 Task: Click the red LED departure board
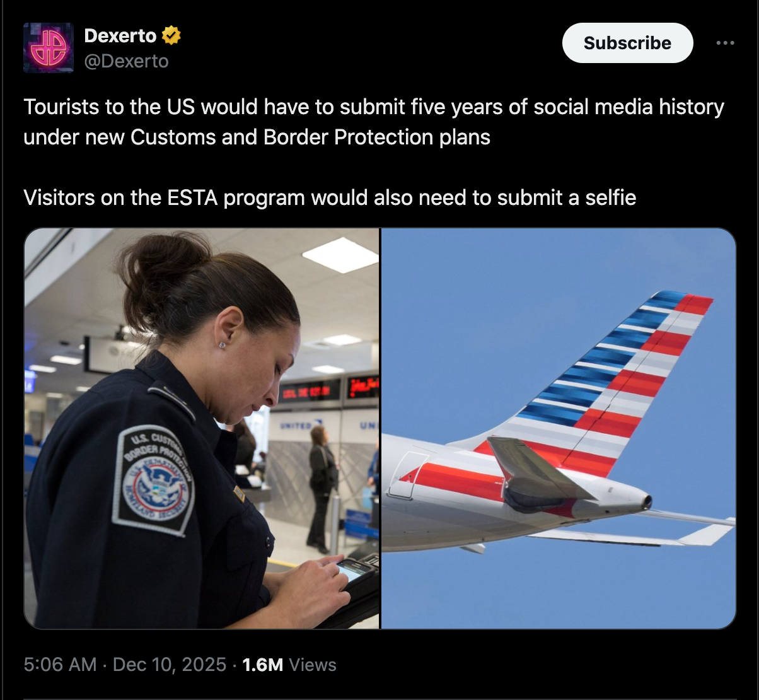pyautogui.click(x=310, y=390)
